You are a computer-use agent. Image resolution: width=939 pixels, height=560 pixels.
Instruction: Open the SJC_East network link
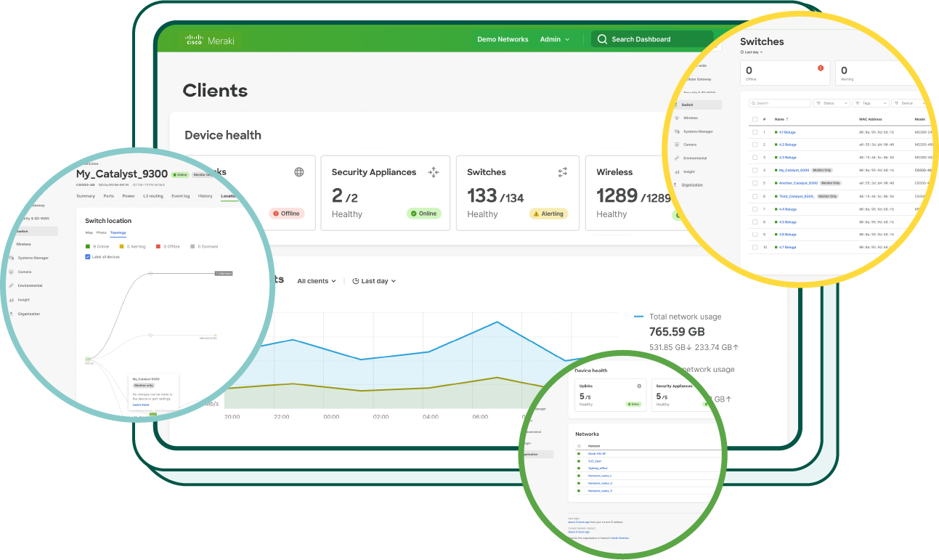(596, 460)
